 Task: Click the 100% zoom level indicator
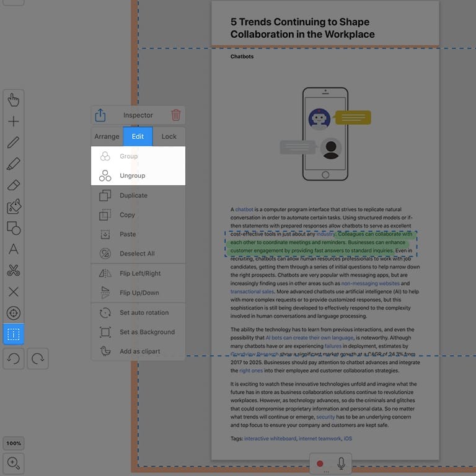click(x=14, y=443)
